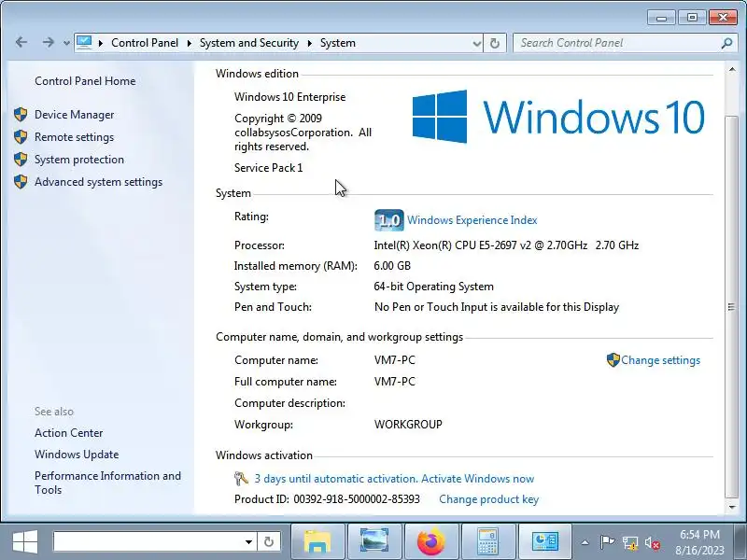Click the muted volume tray icon

(x=652, y=543)
